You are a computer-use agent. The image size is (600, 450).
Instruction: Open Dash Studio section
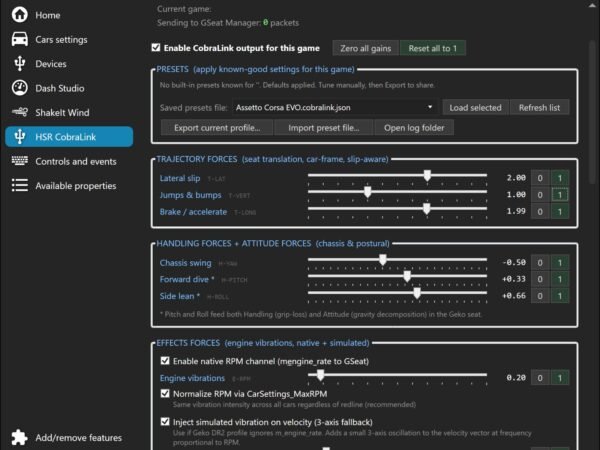[60, 88]
